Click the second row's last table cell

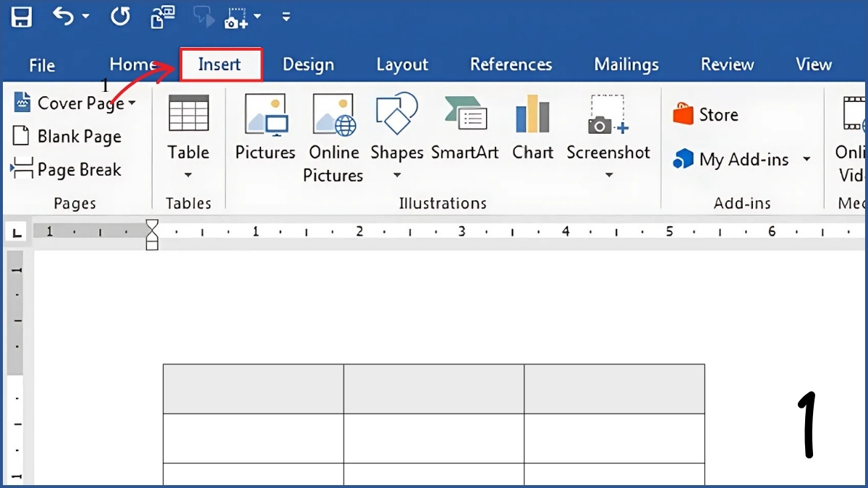coord(615,438)
